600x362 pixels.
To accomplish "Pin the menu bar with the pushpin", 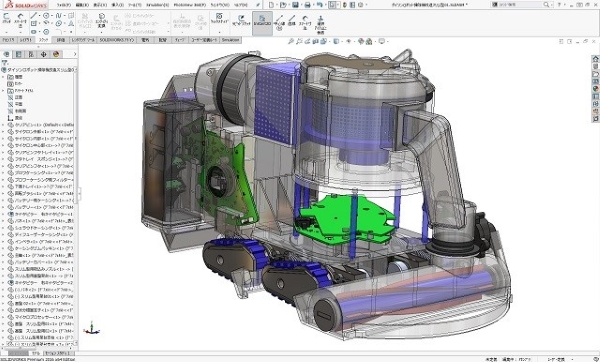I will pos(258,5).
